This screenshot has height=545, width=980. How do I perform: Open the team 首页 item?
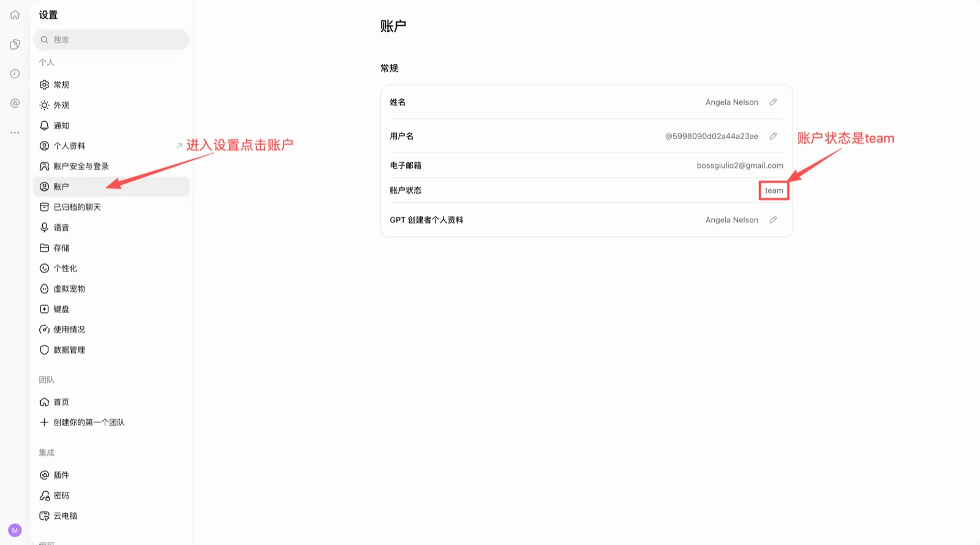pyautogui.click(x=111, y=402)
